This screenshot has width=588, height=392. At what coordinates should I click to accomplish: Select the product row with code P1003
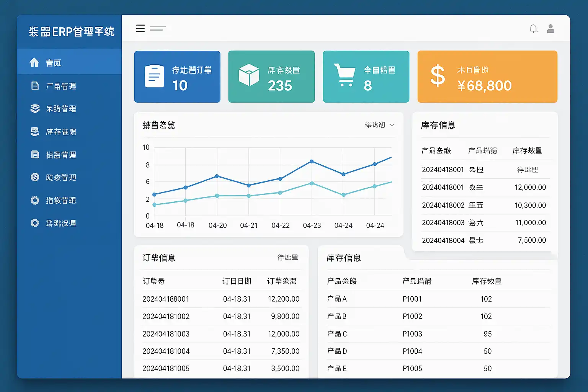pyautogui.click(x=438, y=334)
